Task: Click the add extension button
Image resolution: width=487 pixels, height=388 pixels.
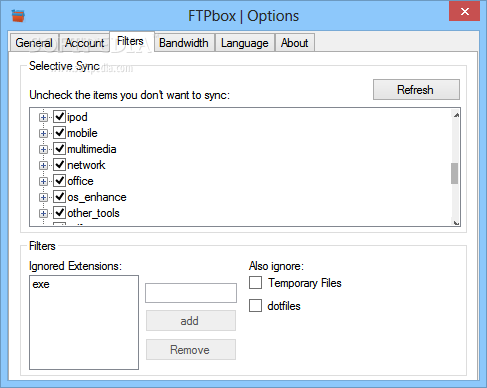Action: pyautogui.click(x=191, y=321)
